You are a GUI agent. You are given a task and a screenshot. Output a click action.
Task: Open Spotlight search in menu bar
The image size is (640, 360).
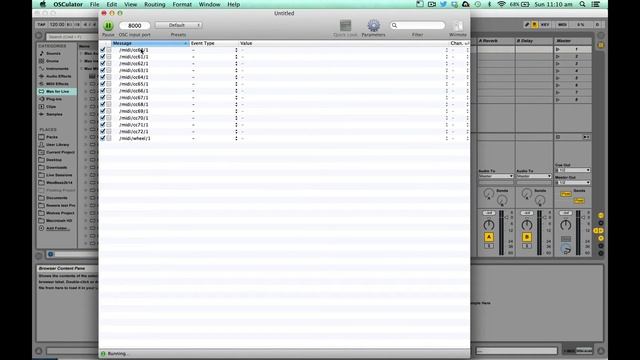(x=582, y=4)
